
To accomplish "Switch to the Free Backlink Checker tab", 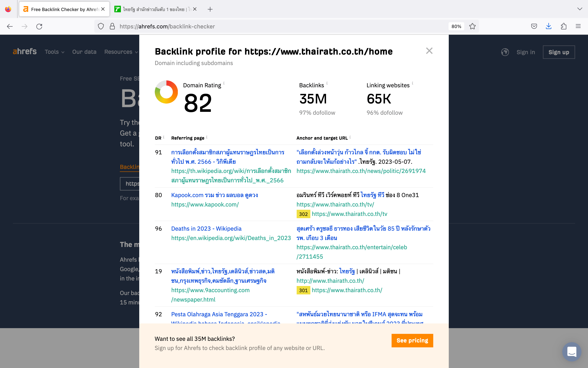I will coord(64,9).
